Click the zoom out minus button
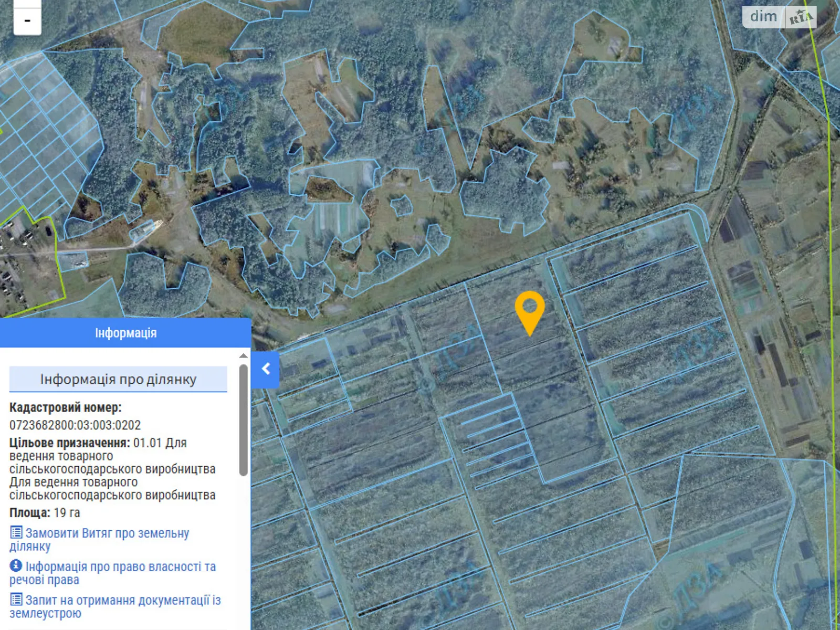 [27, 21]
